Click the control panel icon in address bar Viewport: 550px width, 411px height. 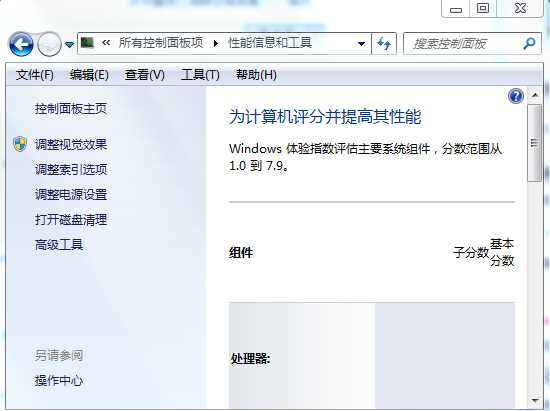pos(87,43)
